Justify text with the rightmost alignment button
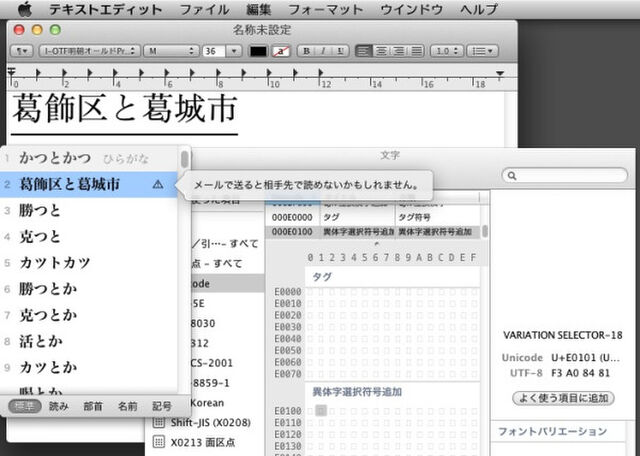This screenshot has width=640, height=456. tap(415, 50)
